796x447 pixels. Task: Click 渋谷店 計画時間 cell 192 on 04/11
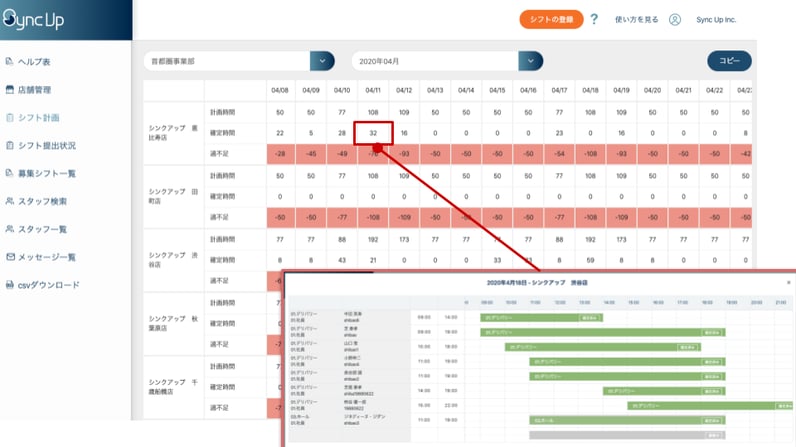tap(373, 239)
